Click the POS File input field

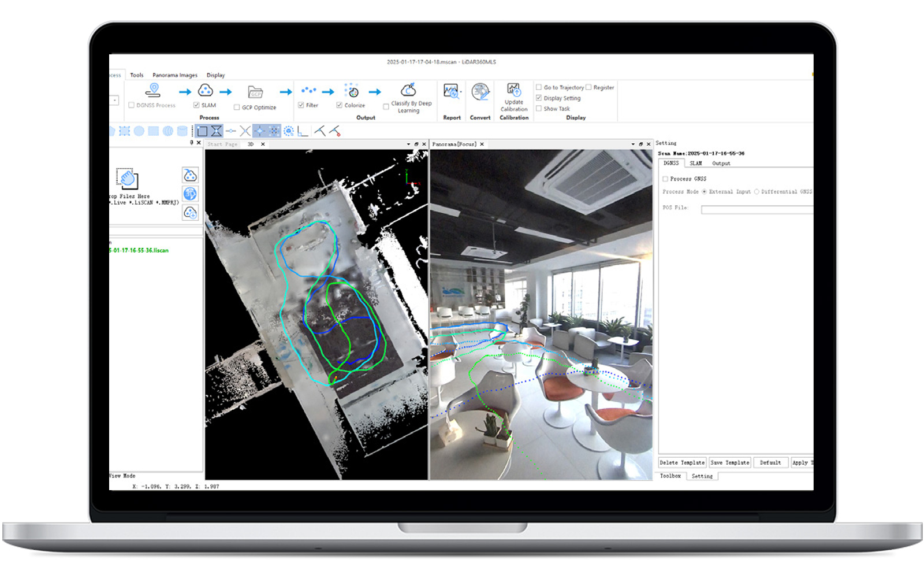(x=757, y=210)
